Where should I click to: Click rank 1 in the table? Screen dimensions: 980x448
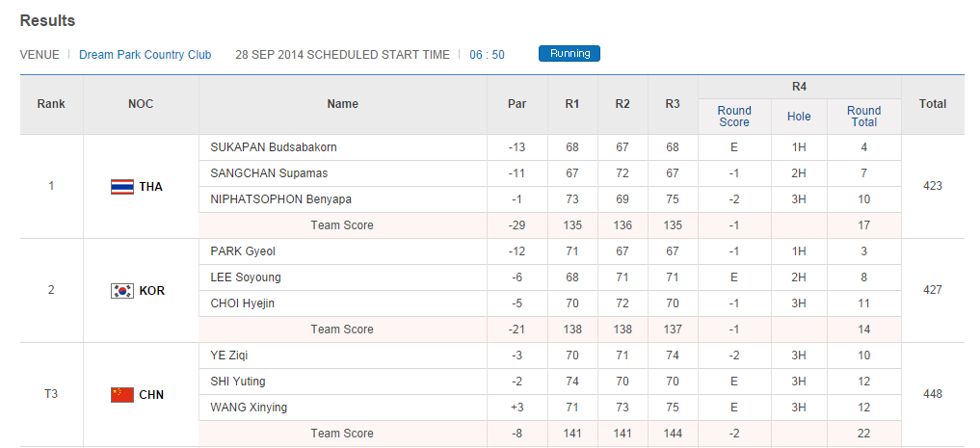[x=51, y=186]
